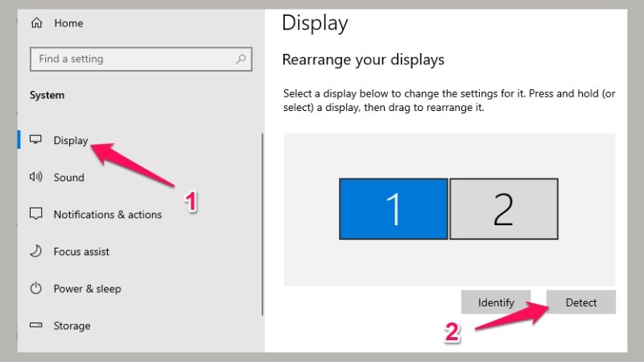Select the Storage settings page
The image size is (644, 362).
coord(72,326)
